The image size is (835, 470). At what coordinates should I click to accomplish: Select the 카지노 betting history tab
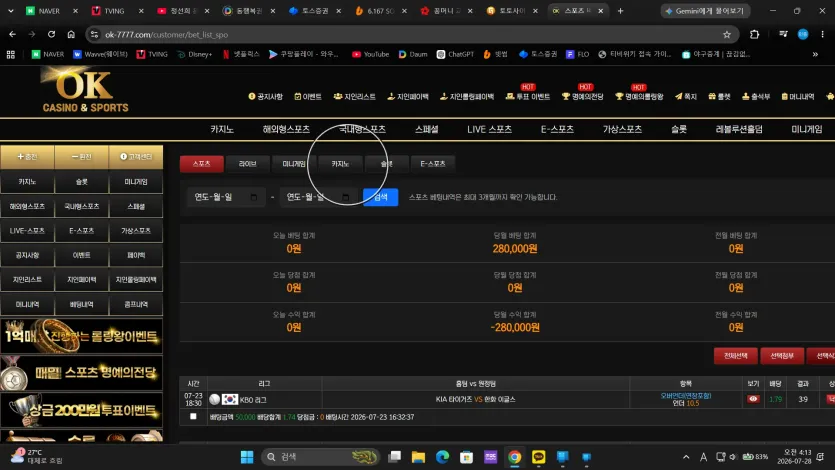coord(340,164)
